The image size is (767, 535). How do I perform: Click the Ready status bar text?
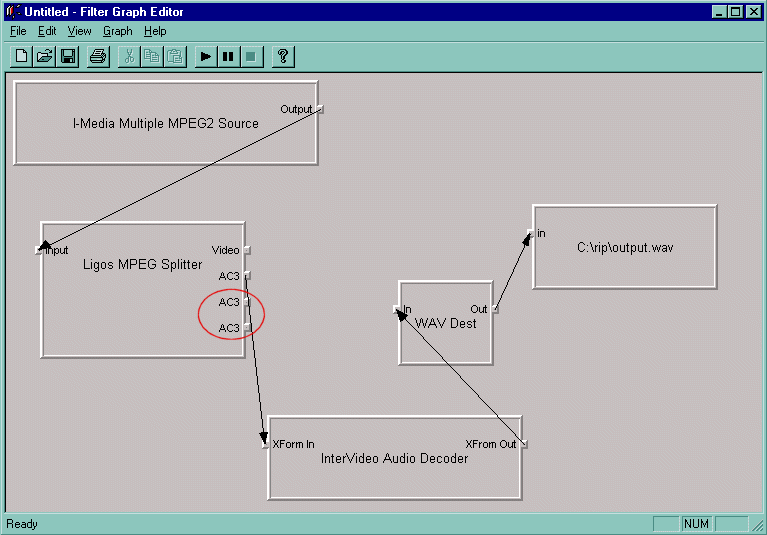tap(22, 524)
